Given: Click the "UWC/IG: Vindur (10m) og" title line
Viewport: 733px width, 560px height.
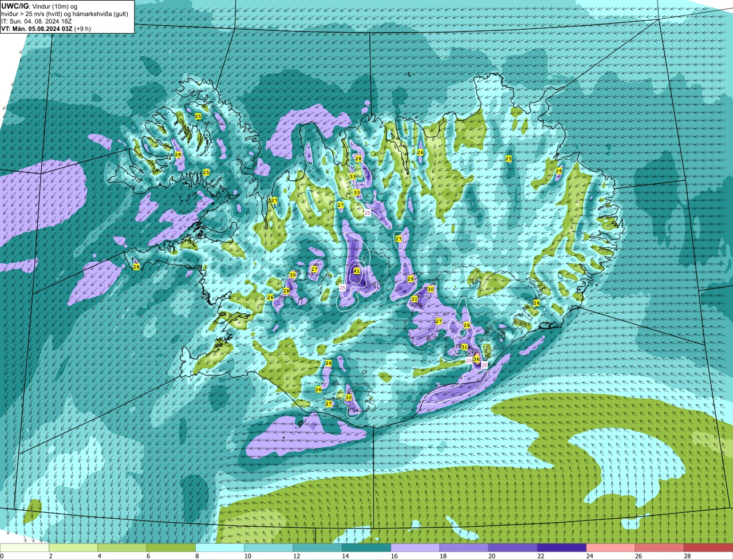Looking at the screenshot, I should [40, 6].
